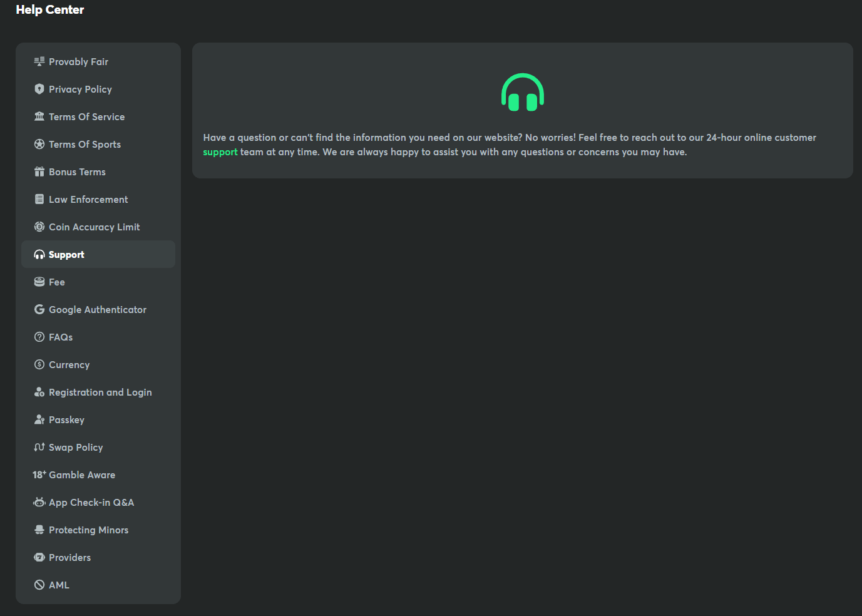Click the large green headphones icon
Image resolution: width=862 pixels, height=616 pixels.
click(x=522, y=93)
